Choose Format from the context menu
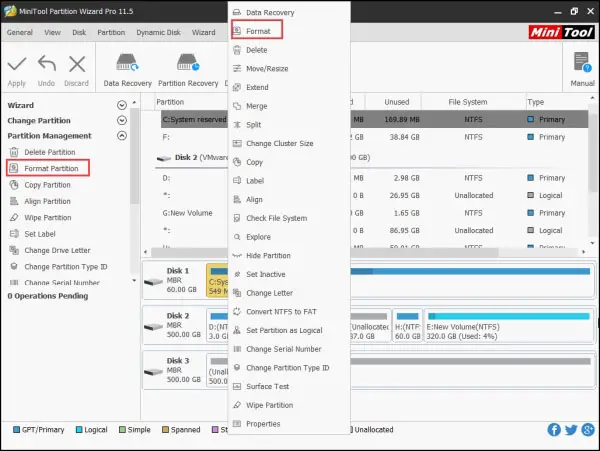Viewport: 600px width, 451px height. pos(257,30)
